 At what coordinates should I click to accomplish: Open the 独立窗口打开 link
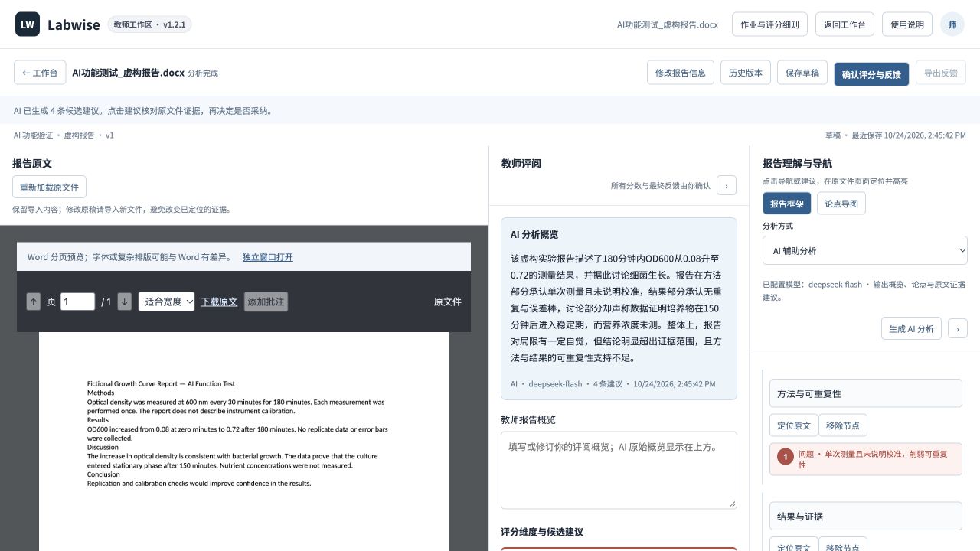pos(268,257)
